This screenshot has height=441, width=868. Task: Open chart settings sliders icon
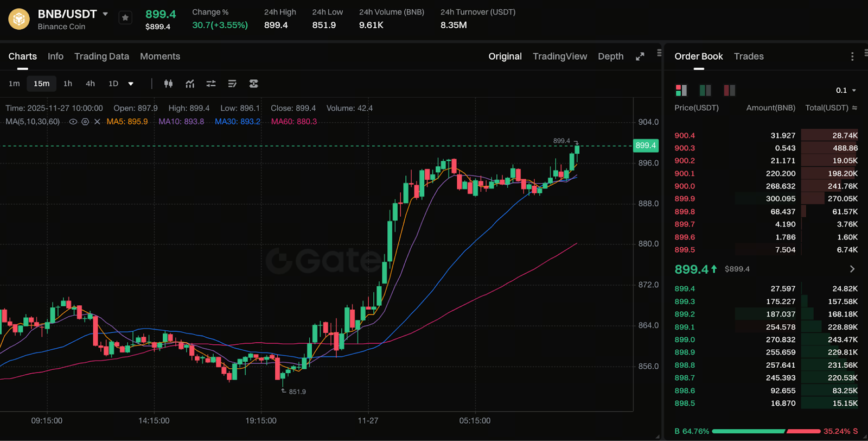(211, 84)
